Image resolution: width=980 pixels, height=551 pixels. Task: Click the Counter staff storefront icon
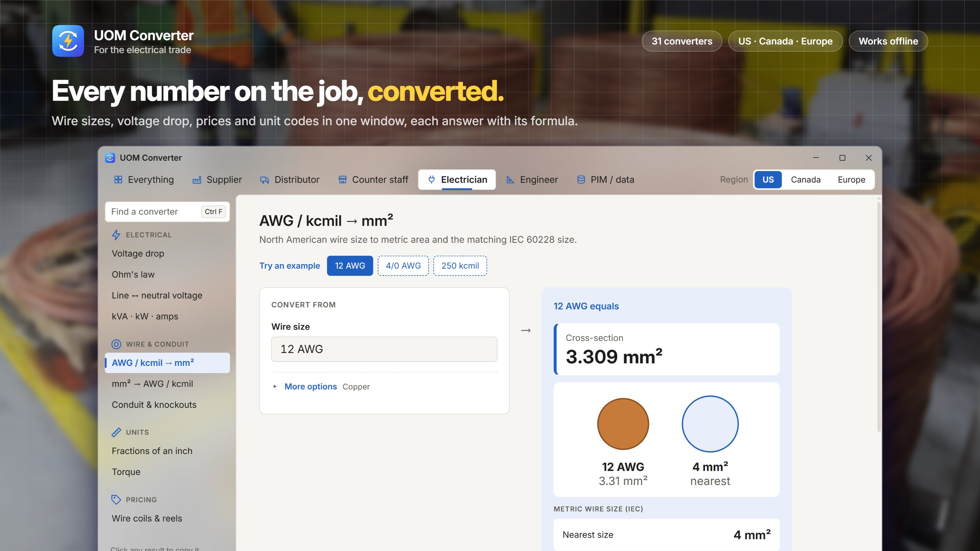click(x=343, y=180)
